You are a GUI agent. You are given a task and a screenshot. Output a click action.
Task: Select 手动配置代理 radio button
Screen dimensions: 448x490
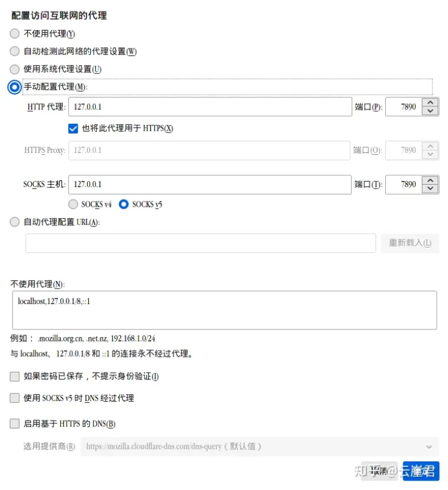[15, 87]
